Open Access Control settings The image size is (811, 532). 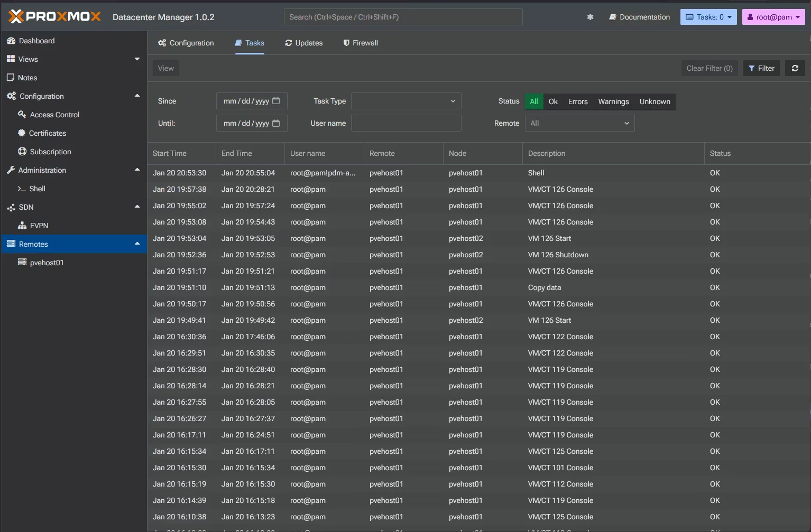pos(54,114)
